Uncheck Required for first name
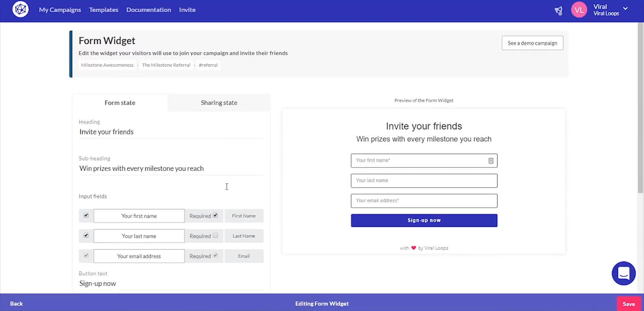 215,215
